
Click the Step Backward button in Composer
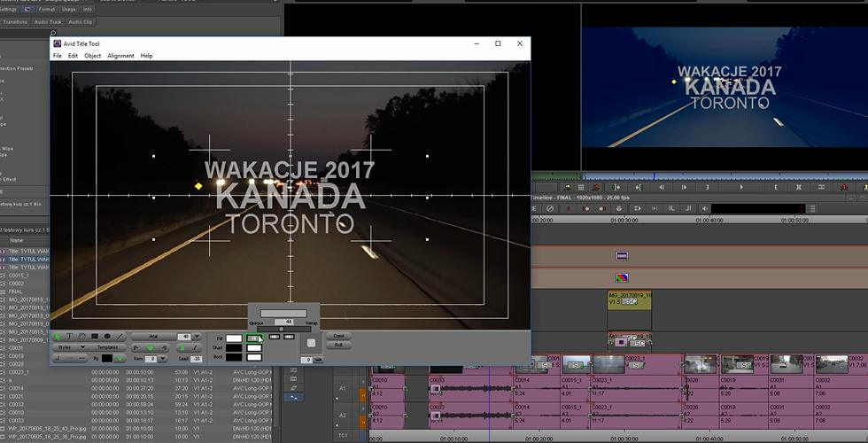click(x=663, y=187)
